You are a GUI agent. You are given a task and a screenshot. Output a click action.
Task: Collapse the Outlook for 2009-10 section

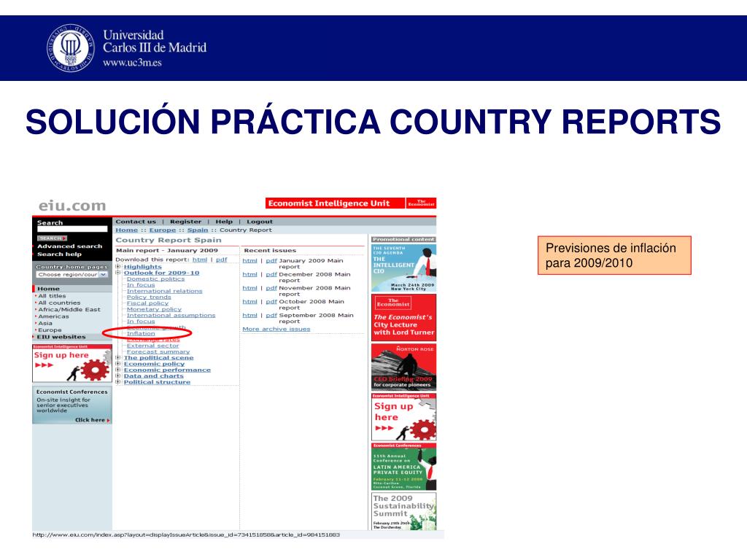click(x=117, y=273)
